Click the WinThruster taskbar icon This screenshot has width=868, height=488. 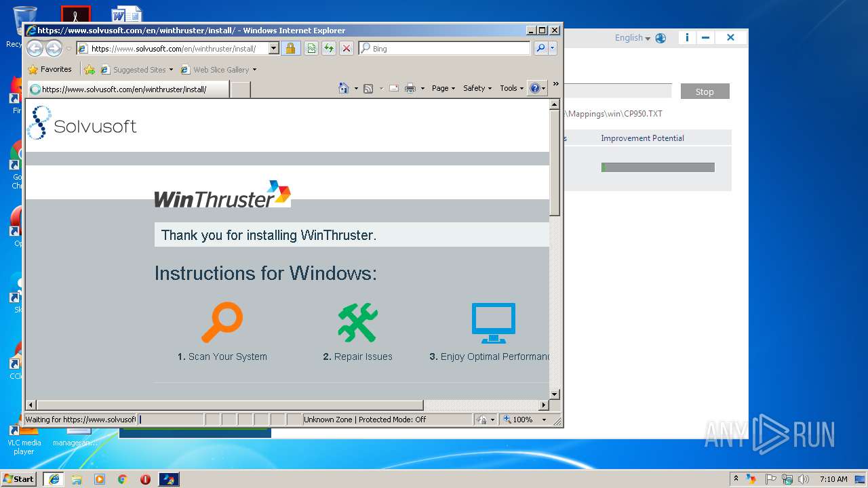[x=169, y=479]
